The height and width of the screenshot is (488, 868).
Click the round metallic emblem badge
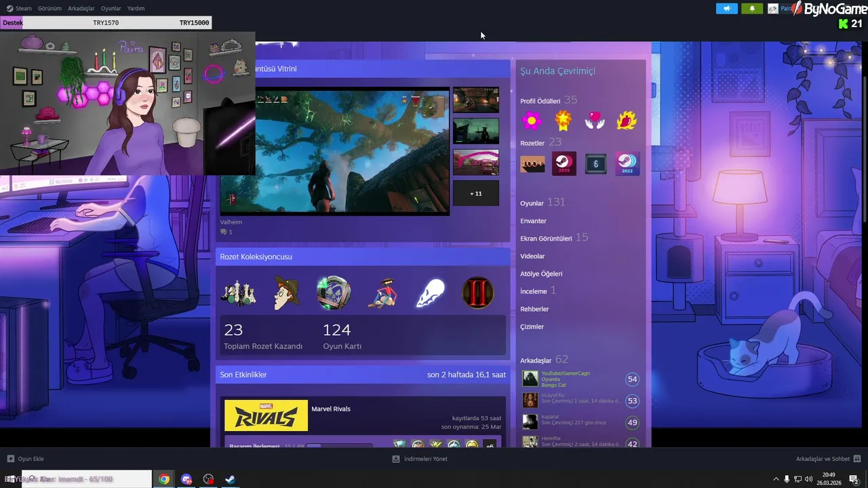click(x=334, y=293)
